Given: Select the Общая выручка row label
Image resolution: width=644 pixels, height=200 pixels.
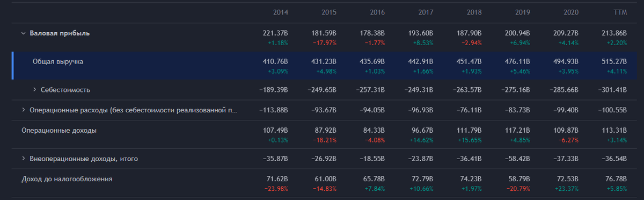Looking at the screenshot, I should pyautogui.click(x=58, y=62).
